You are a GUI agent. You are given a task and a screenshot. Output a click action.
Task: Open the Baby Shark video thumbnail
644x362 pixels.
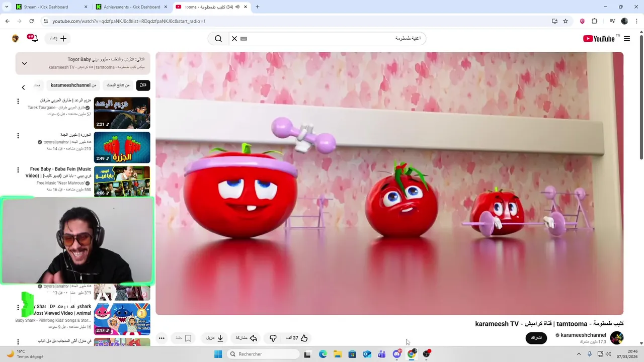[x=122, y=319]
